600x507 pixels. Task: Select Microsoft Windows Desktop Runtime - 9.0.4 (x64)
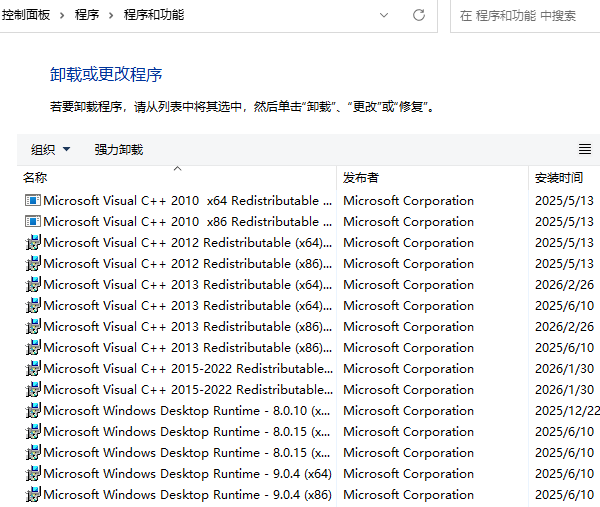(188, 474)
